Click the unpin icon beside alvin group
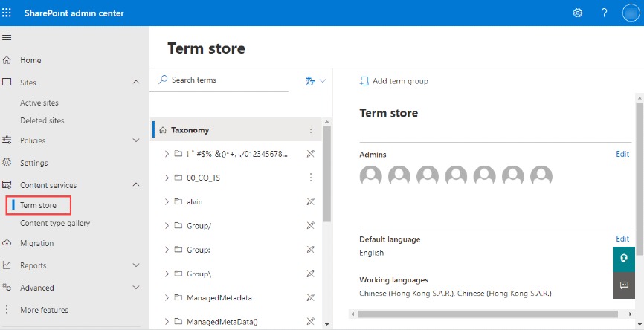 311,201
